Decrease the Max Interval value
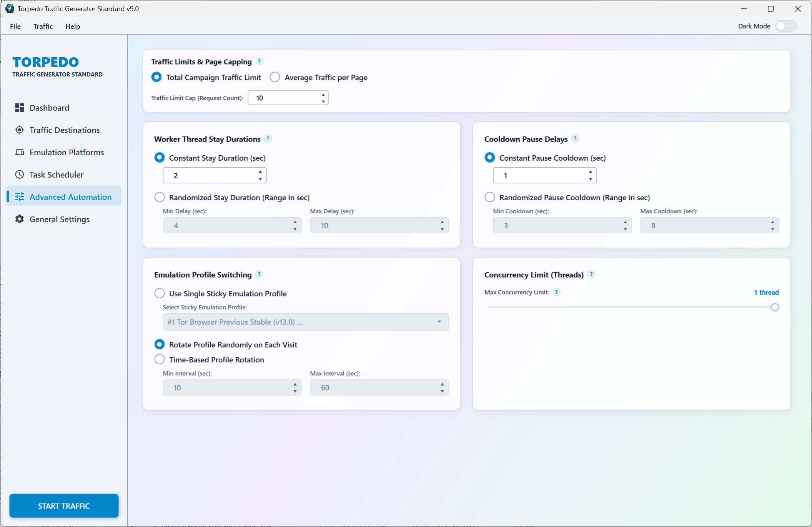The image size is (812, 527). pos(443,391)
